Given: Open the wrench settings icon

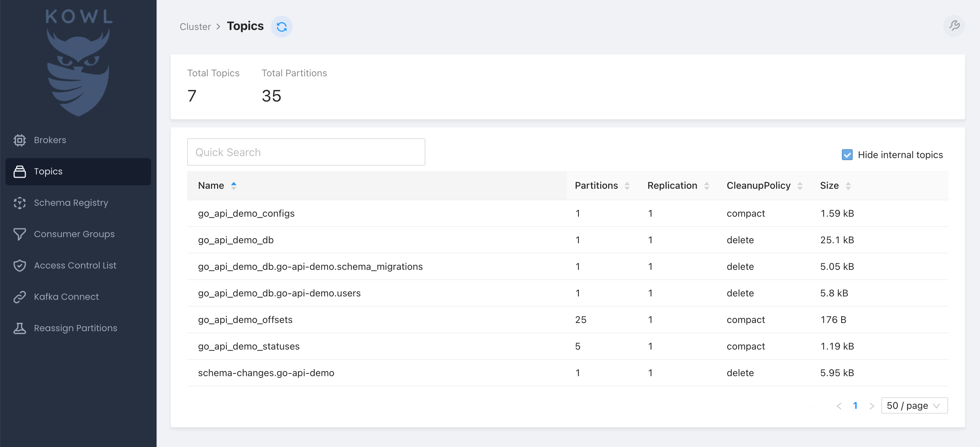Looking at the screenshot, I should tap(954, 26).
